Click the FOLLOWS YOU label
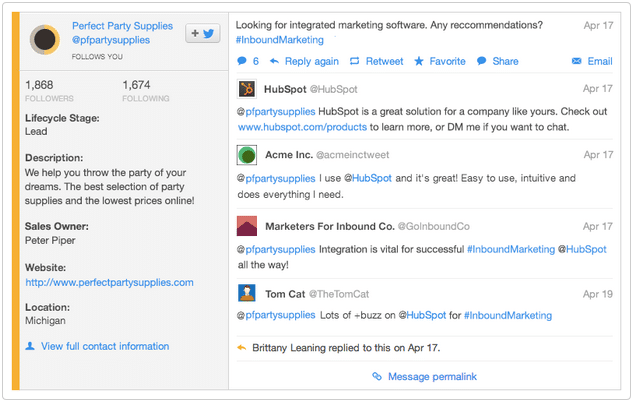The image size is (632, 401). coord(97,57)
